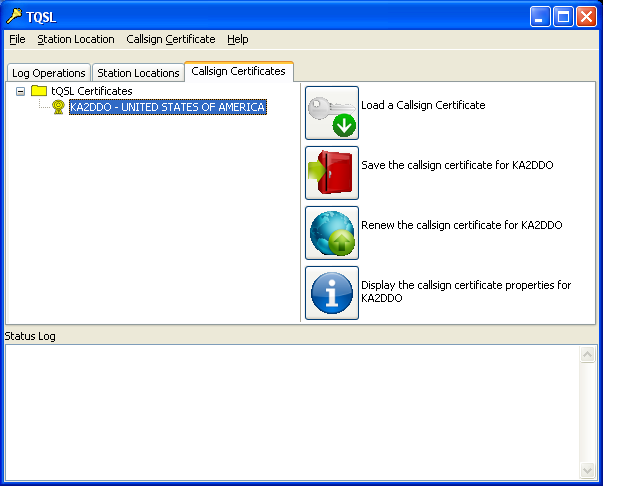640x486 pixels.
Task: Click the red safe Save certificate icon
Action: click(x=332, y=173)
